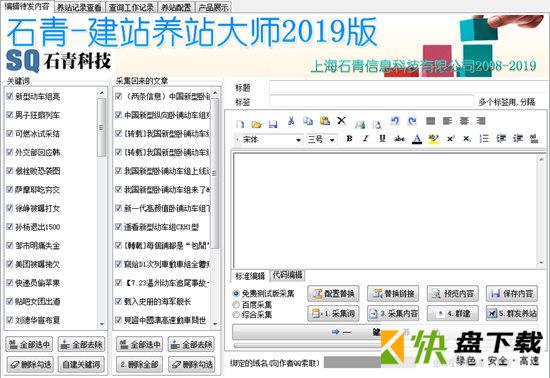Switch to the 查询工作记录 tab
Viewport: 550px width, 378px height.
[x=131, y=7]
